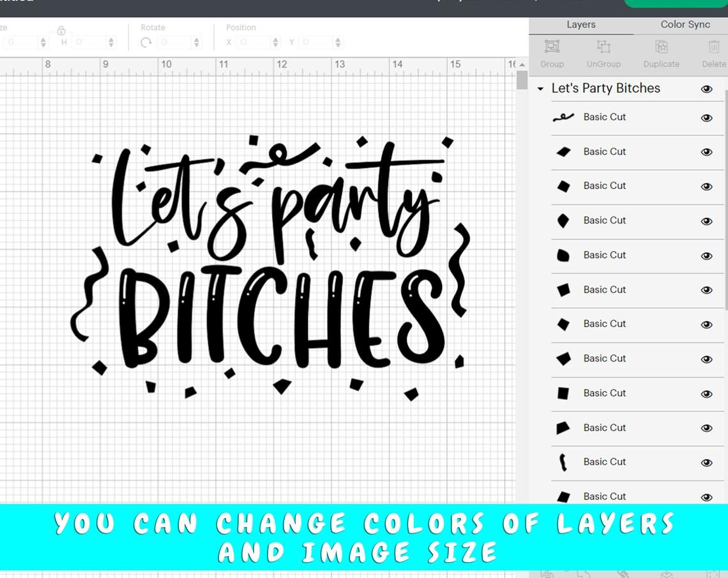This screenshot has width=728, height=578.
Task: Click the Delete icon in the Layers panel
Action: point(713,51)
